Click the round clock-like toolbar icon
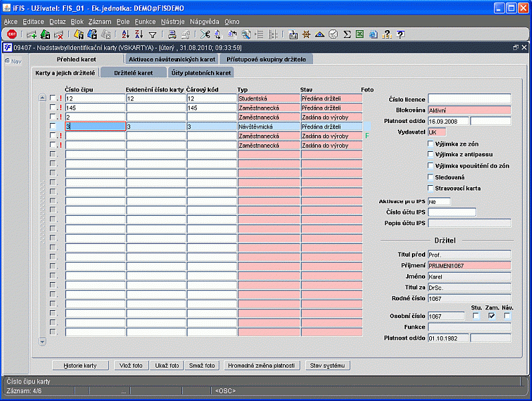Image resolution: width=532 pixels, height=401 pixels. pyautogui.click(x=334, y=34)
